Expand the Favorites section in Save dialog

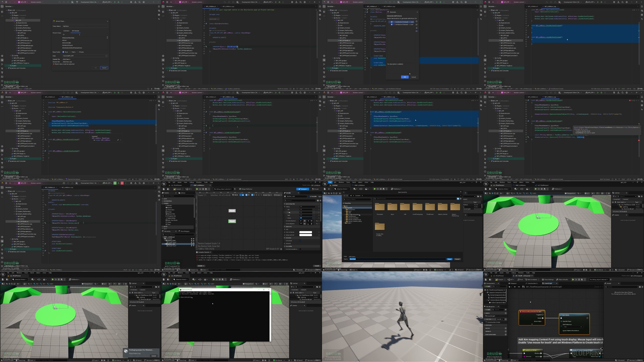(x=344, y=203)
